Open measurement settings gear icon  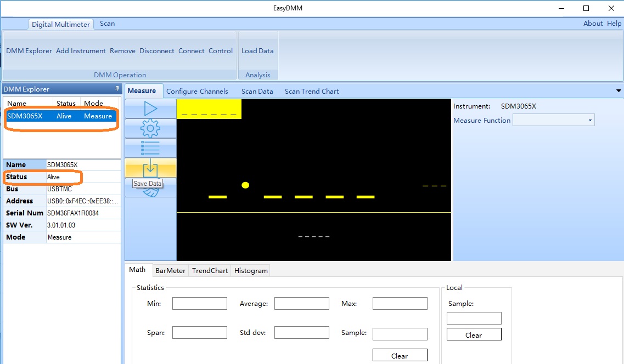[x=150, y=128]
